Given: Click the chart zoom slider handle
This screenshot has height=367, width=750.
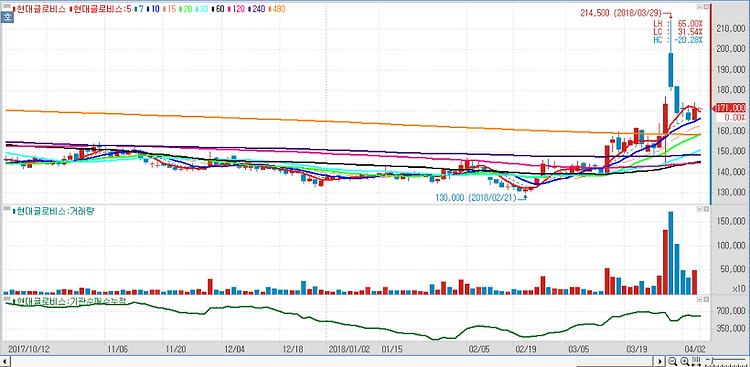Looking at the screenshot, I should 712,360.
